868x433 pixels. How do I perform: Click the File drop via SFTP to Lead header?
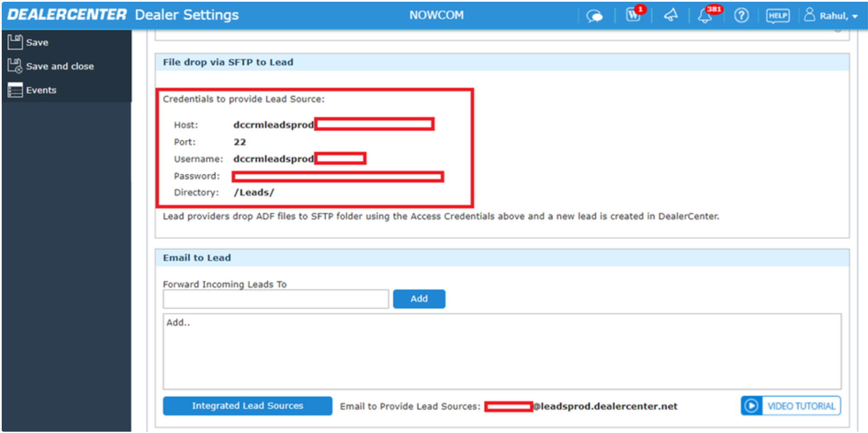[502, 62]
